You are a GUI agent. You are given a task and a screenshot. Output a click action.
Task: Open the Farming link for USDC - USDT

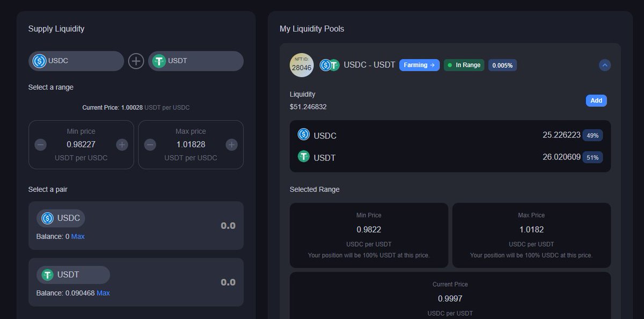(x=419, y=65)
